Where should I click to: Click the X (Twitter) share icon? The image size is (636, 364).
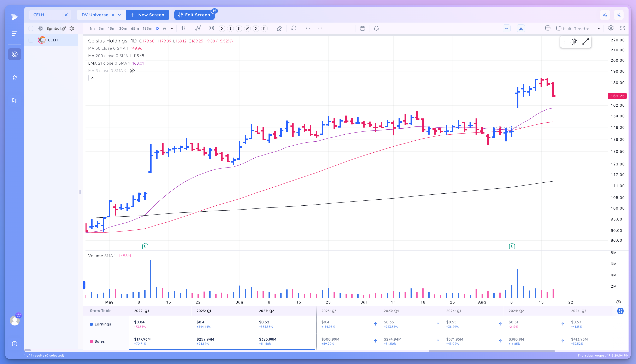click(618, 15)
